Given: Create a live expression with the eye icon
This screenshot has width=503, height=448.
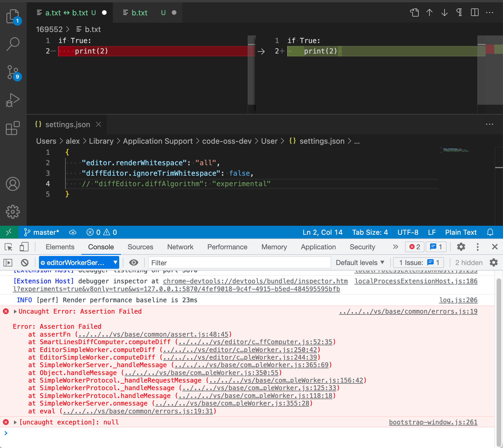Looking at the screenshot, I should [x=134, y=262].
